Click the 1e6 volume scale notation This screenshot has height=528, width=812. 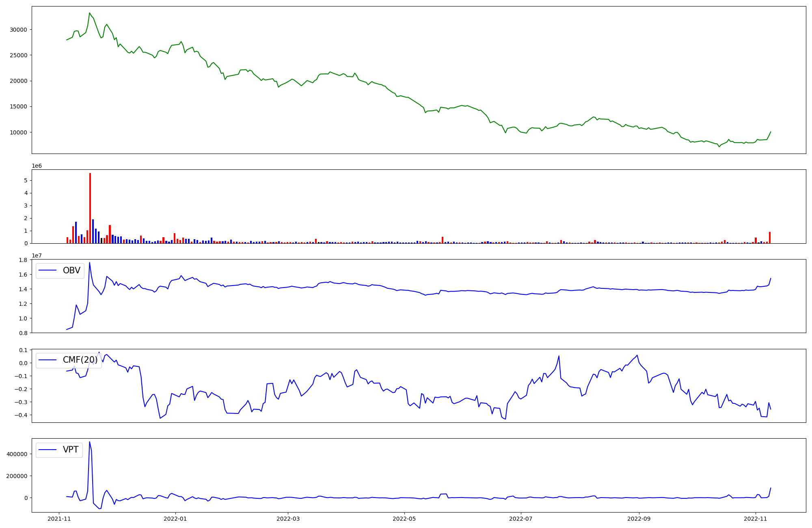(37, 166)
